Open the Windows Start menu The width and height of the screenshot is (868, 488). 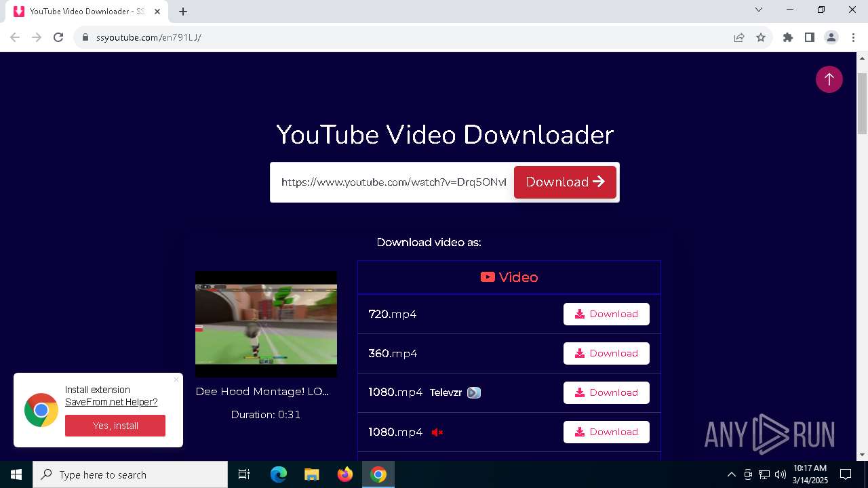[16, 474]
